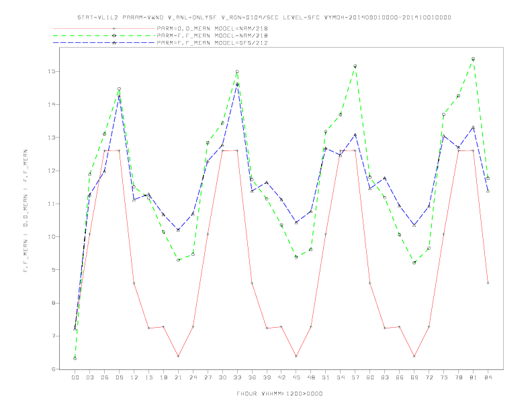532x411 pixels.
Task: Click the green dashed line sample in legend
Action: 104,36
